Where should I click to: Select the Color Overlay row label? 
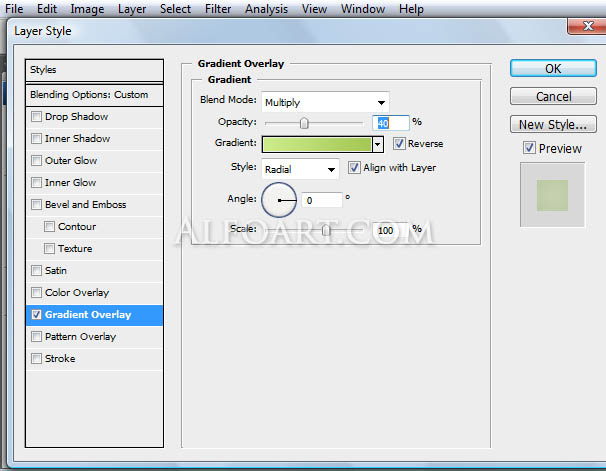click(x=77, y=292)
